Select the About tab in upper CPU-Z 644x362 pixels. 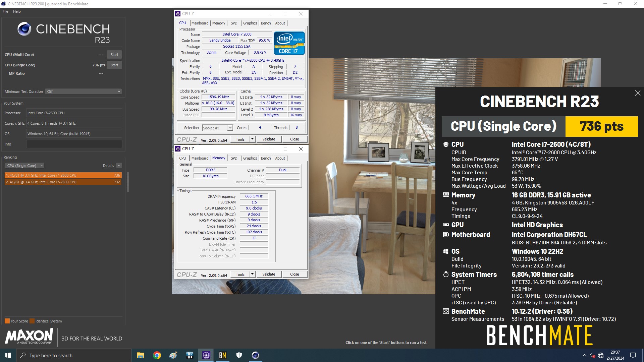[x=280, y=23]
